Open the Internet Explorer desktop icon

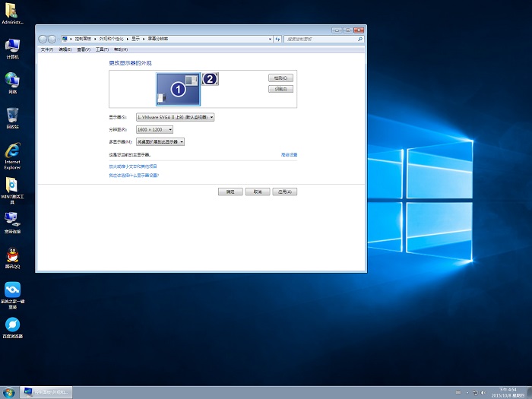(12, 151)
